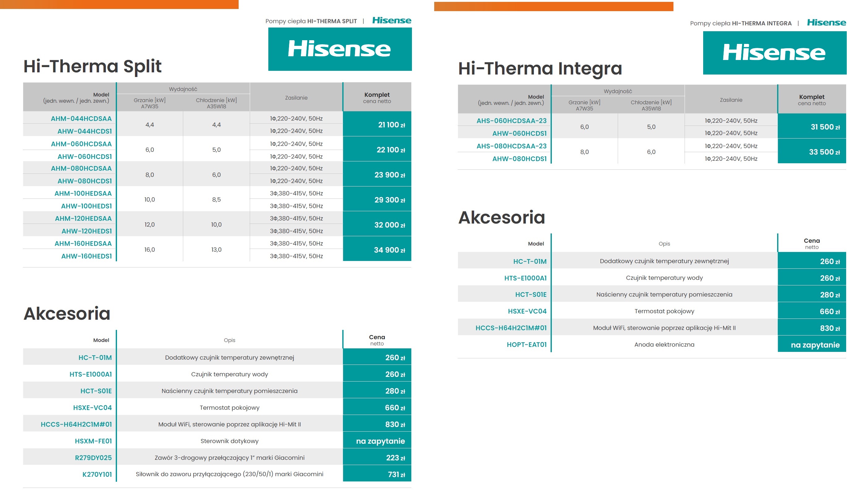
Task: Click HOPT-EAT01 Anoda elektroniczna model
Action: pos(526,344)
